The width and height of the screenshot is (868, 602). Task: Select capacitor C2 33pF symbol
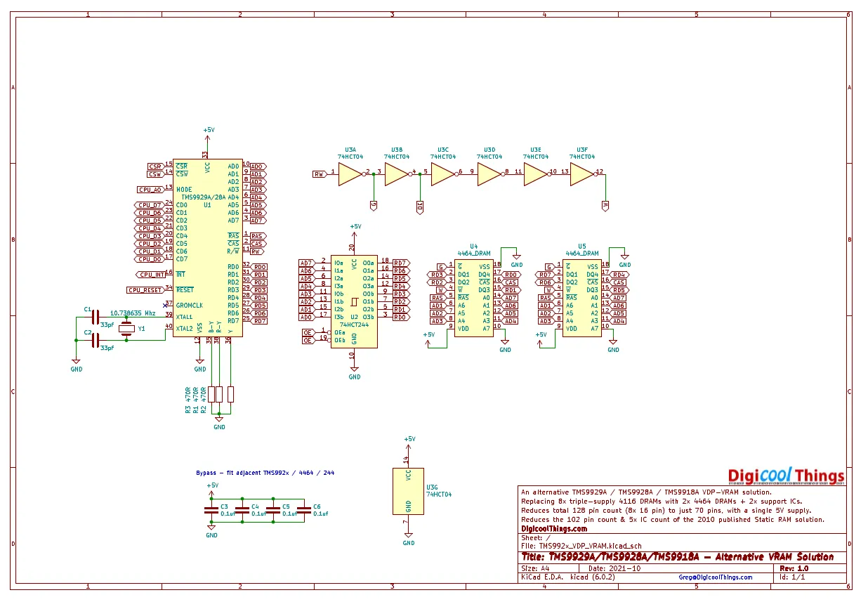[x=96, y=340]
